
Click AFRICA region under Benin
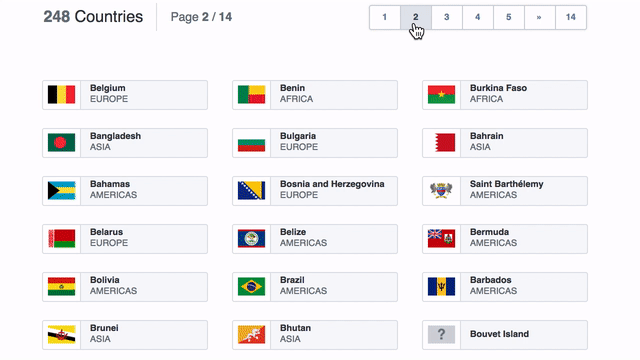296,99
